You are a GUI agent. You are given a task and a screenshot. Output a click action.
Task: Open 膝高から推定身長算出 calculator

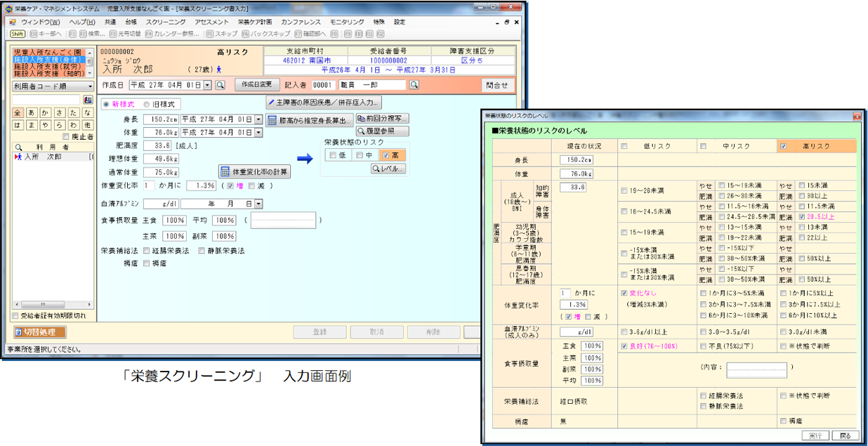[310, 119]
